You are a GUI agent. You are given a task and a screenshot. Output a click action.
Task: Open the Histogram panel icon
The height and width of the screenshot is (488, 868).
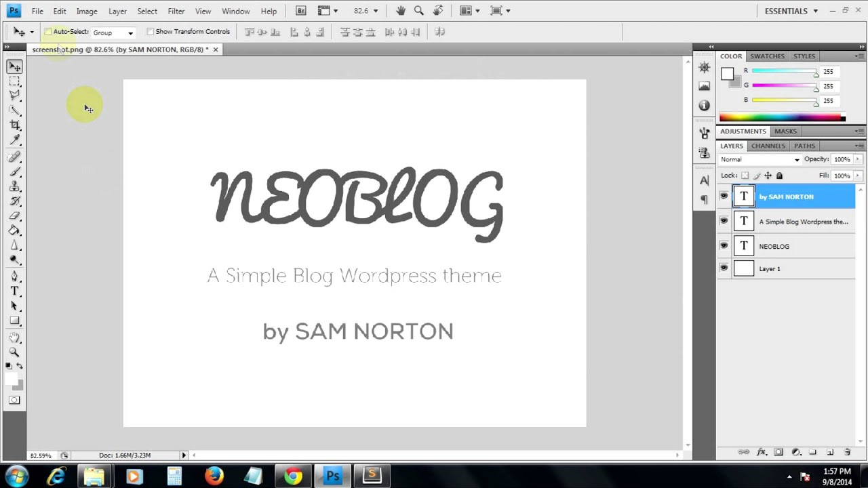click(704, 86)
